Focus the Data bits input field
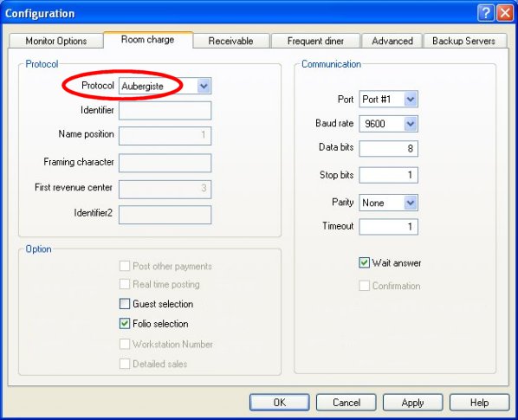This screenshot has width=518, height=420. pyautogui.click(x=388, y=149)
